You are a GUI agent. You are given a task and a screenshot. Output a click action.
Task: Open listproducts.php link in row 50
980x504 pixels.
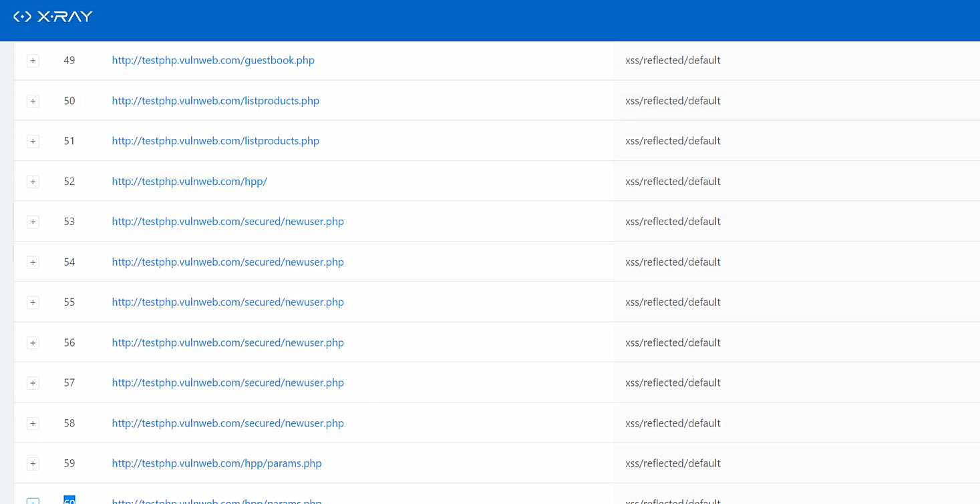(215, 101)
